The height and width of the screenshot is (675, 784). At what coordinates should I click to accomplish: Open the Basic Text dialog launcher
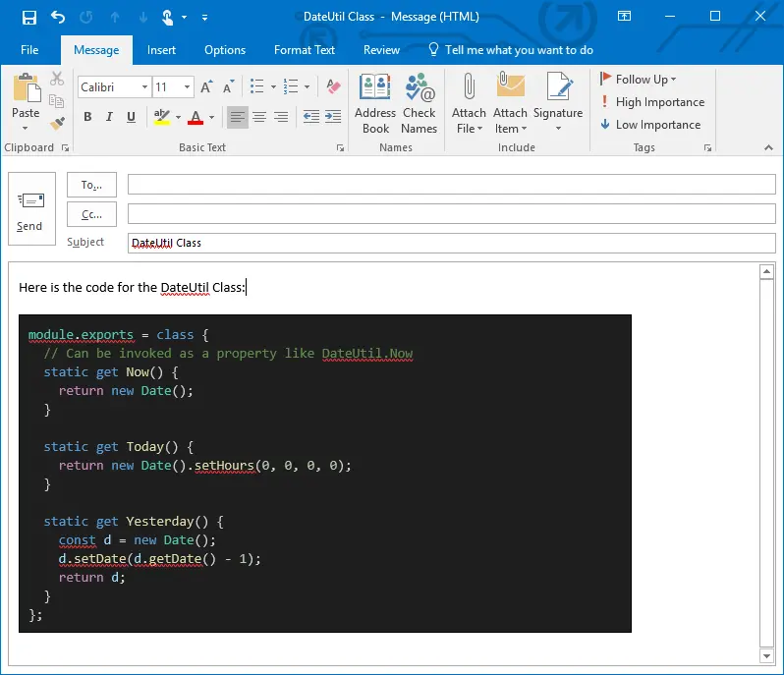click(340, 147)
